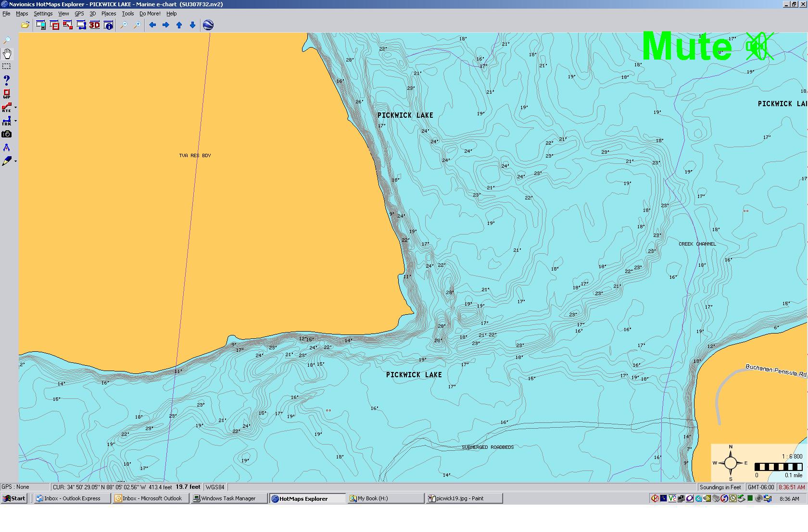Select the WP waypoint tool
Image resolution: width=808 pixels, height=532 pixels.
[x=7, y=94]
